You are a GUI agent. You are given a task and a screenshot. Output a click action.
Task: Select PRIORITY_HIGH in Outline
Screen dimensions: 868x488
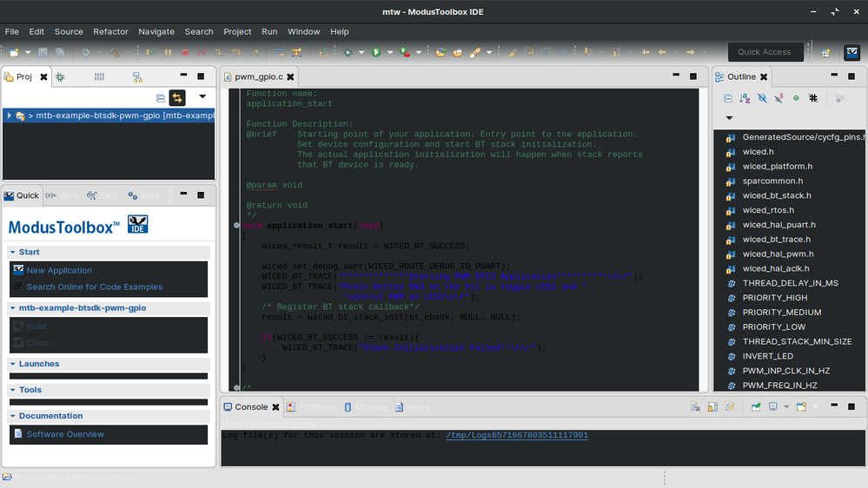tap(775, 298)
